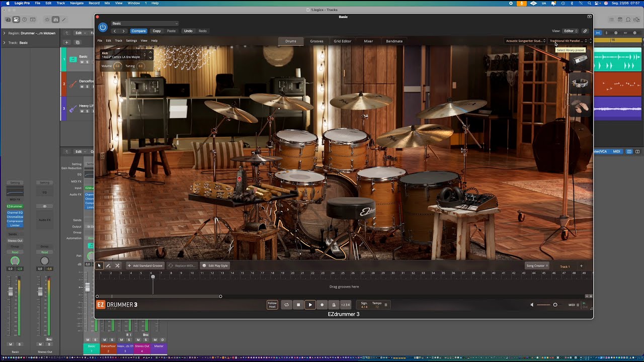Toggle the 1 2 3 4 count-in button

point(346,305)
